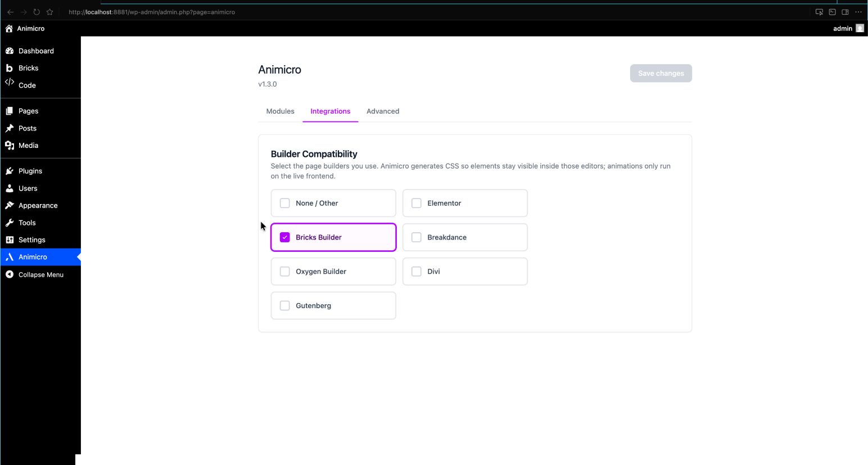Click the Pages label in sidebar

(28, 111)
